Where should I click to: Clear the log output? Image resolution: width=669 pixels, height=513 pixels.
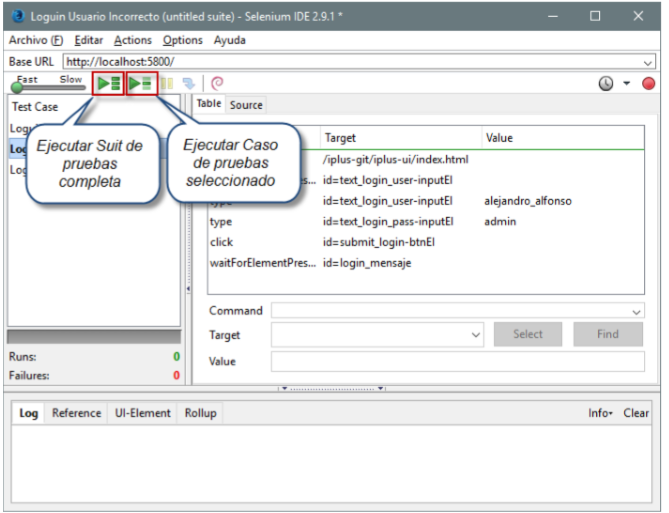click(636, 413)
